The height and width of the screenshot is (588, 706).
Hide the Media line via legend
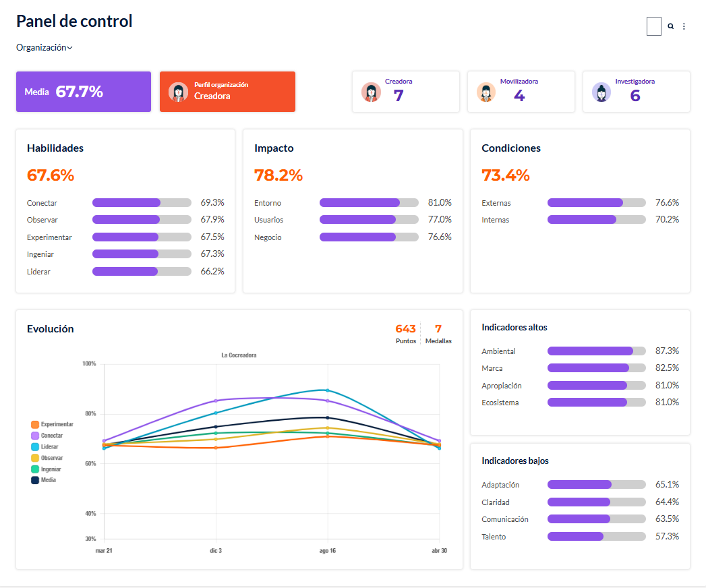(x=43, y=480)
